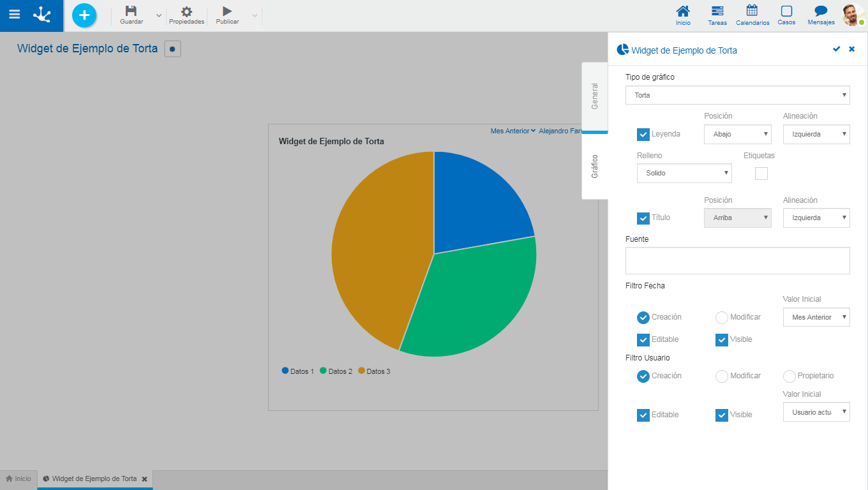Open Mensajes chat icon
Image resolution: width=868 pixels, height=490 pixels.
click(x=821, y=11)
